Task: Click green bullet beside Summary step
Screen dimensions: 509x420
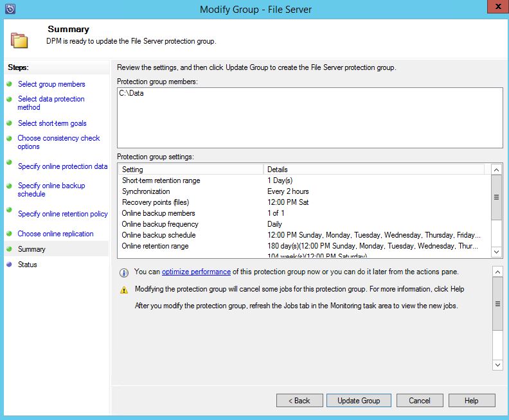Action: 9,249
